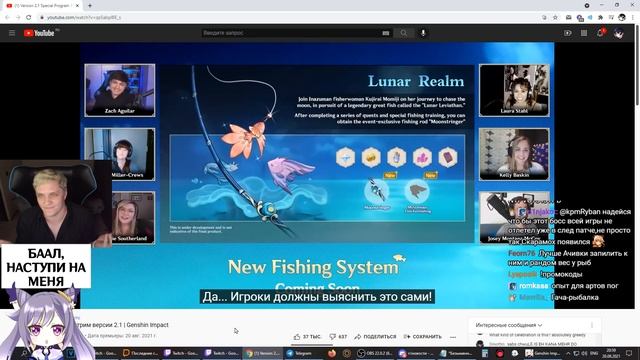Go back with browser back arrow
The height and width of the screenshot is (360, 640).
point(7,18)
